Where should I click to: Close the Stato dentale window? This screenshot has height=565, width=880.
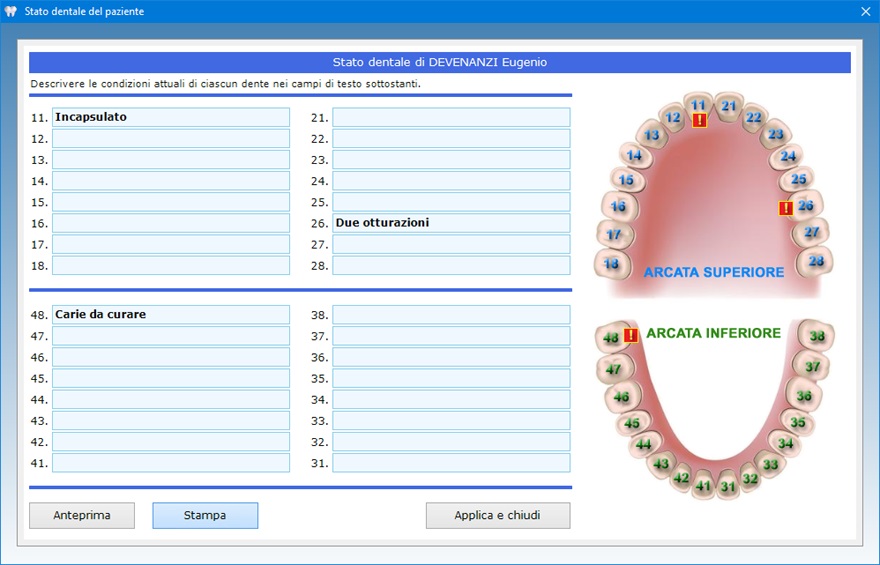click(x=865, y=11)
